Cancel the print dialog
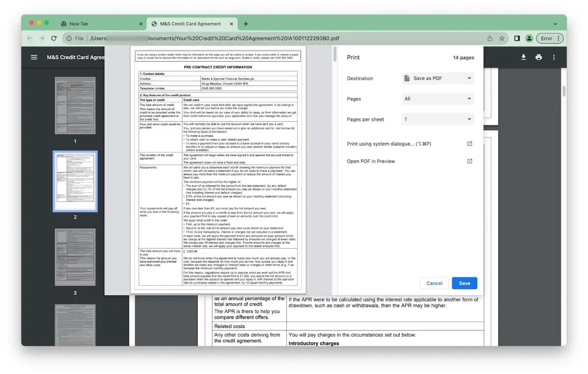 (434, 283)
